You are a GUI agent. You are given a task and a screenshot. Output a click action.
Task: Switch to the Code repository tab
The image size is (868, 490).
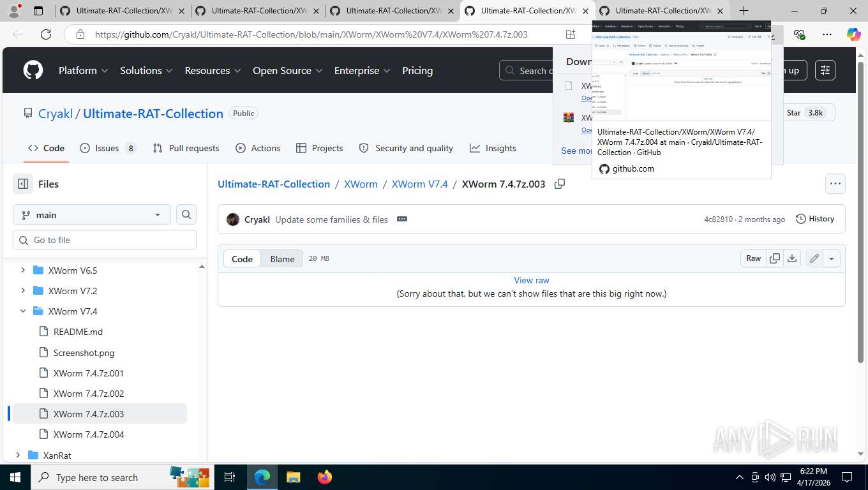tap(46, 148)
